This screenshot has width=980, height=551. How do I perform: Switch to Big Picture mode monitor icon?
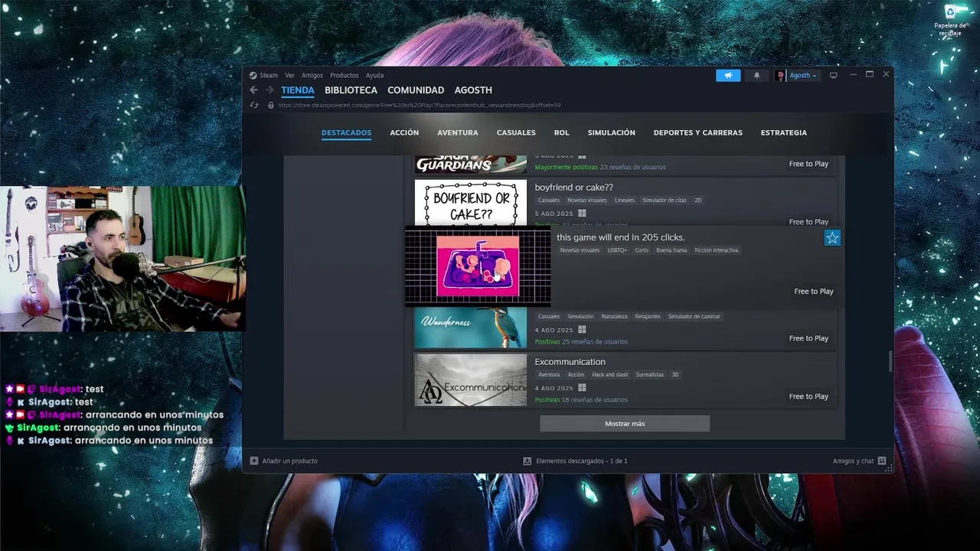834,75
